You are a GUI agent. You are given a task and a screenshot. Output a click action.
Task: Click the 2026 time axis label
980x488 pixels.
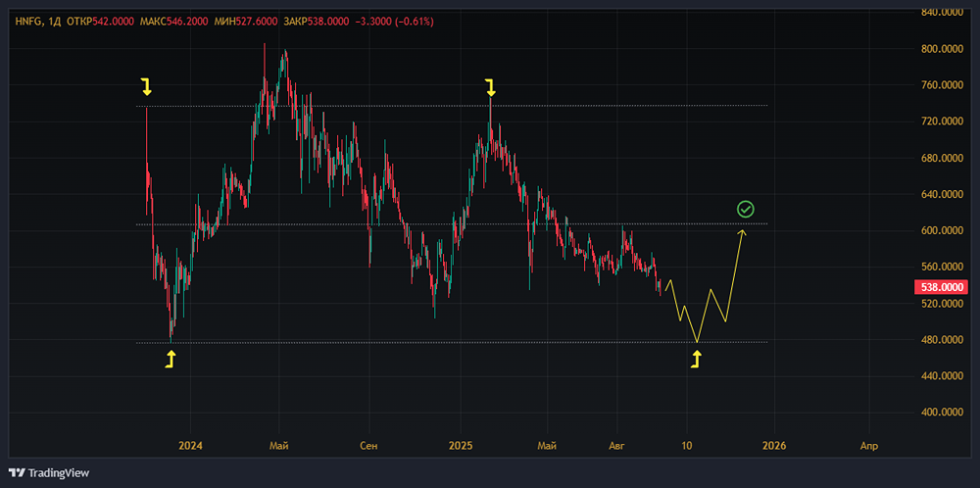(774, 446)
